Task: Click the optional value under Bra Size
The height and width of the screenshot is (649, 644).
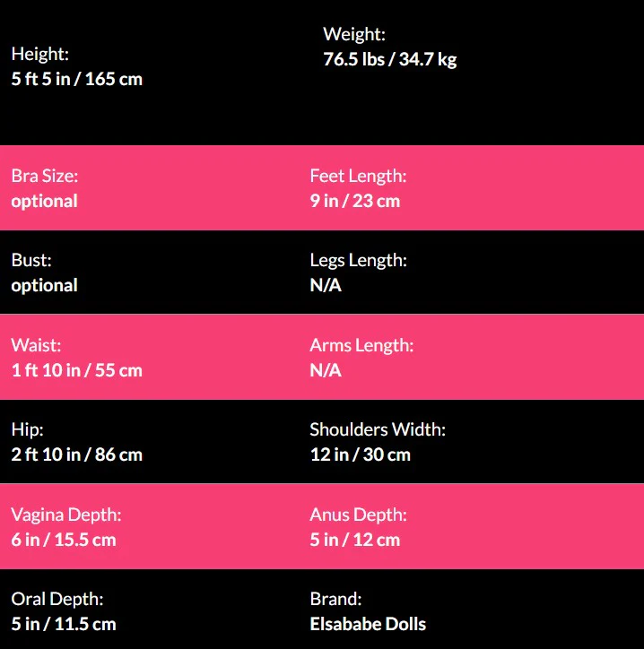Action: pyautogui.click(x=44, y=201)
